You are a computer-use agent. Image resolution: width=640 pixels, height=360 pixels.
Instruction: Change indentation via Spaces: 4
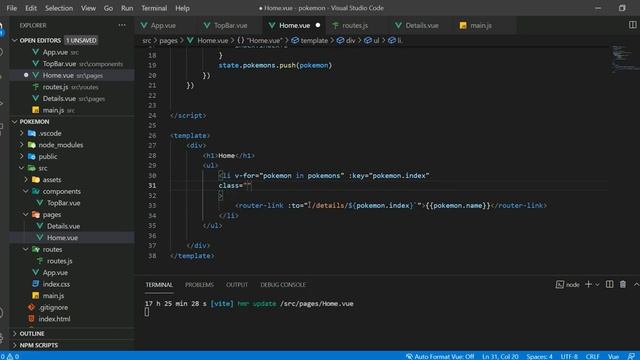click(x=539, y=356)
